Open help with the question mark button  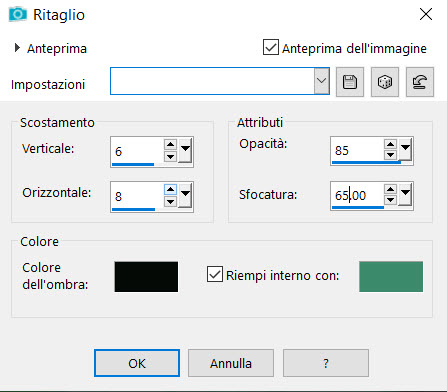(x=326, y=363)
